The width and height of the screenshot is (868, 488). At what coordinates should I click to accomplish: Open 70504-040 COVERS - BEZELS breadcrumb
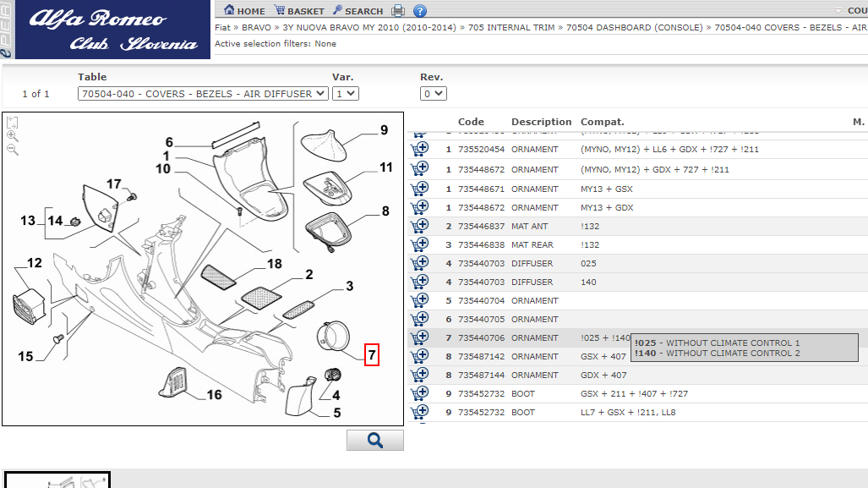pos(790,27)
